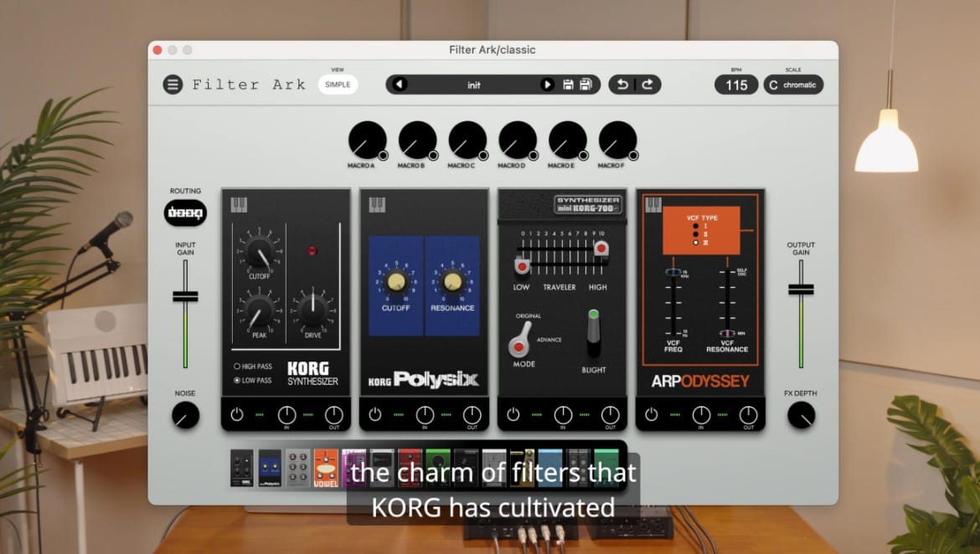The width and height of the screenshot is (980, 554).
Task: Select VCF TYPE II on ARP Odyssey
Action: click(x=695, y=234)
